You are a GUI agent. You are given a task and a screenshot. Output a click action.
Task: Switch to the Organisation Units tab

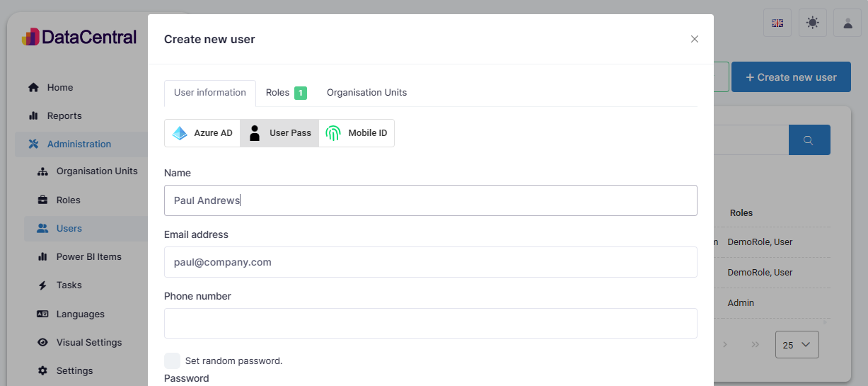[366, 93]
